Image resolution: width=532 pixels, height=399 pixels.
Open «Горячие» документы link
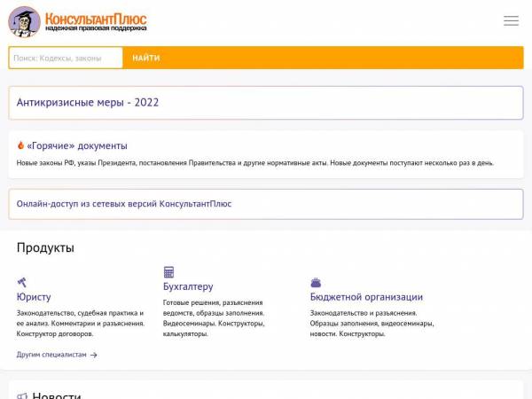(x=77, y=146)
